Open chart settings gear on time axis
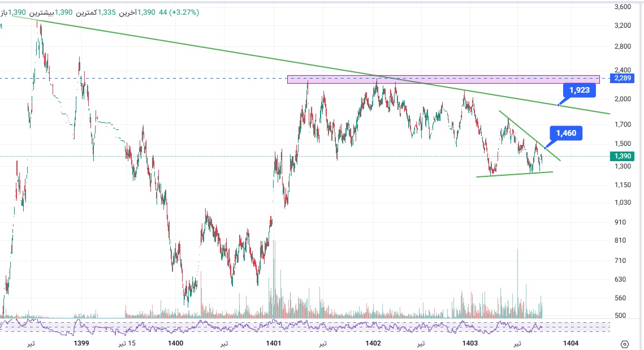The height and width of the screenshot is (350, 644). (624, 344)
